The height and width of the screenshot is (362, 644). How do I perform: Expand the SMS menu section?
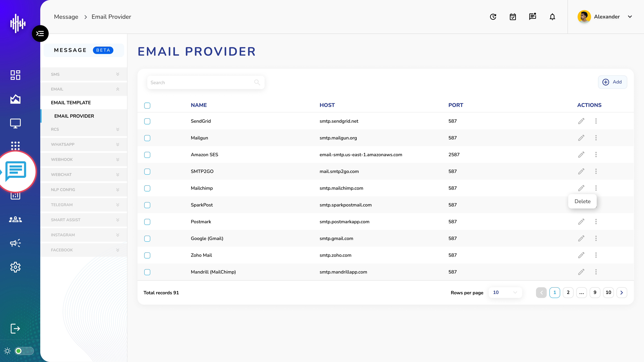pos(84,74)
